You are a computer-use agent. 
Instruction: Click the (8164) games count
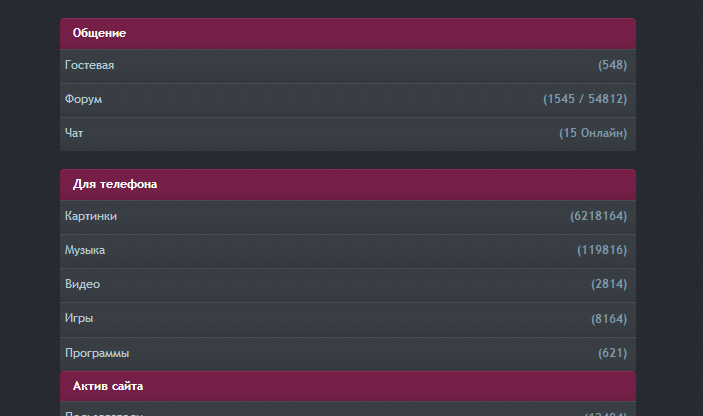pos(609,318)
